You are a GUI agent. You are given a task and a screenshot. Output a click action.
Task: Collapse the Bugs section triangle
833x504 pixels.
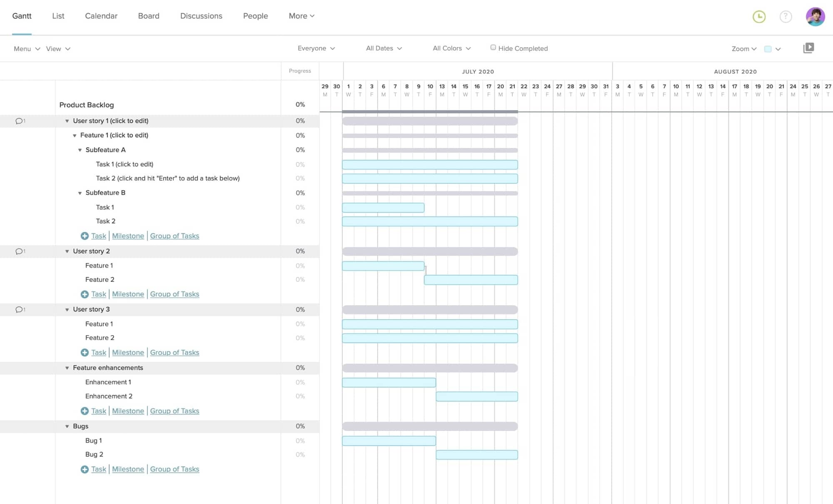click(x=67, y=426)
